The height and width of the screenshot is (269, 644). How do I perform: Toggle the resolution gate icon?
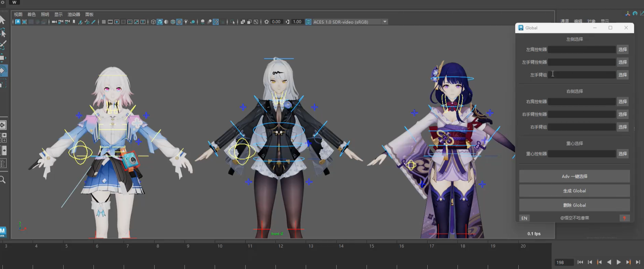click(x=117, y=22)
